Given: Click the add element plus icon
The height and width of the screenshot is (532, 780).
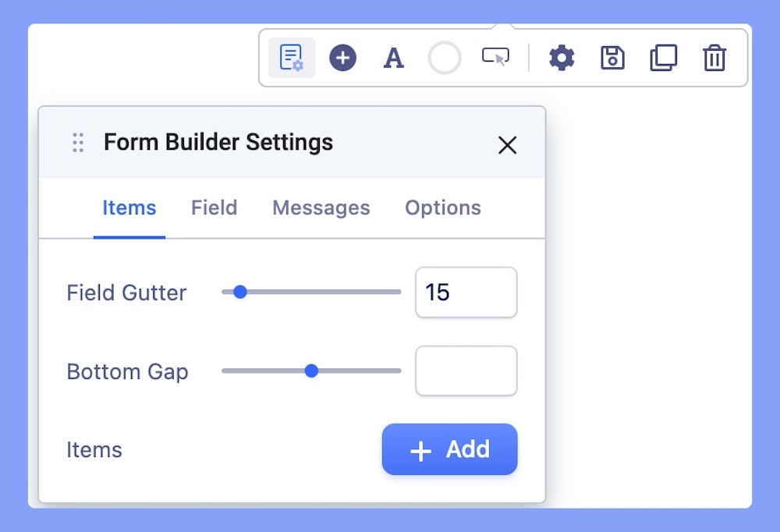Looking at the screenshot, I should (342, 58).
